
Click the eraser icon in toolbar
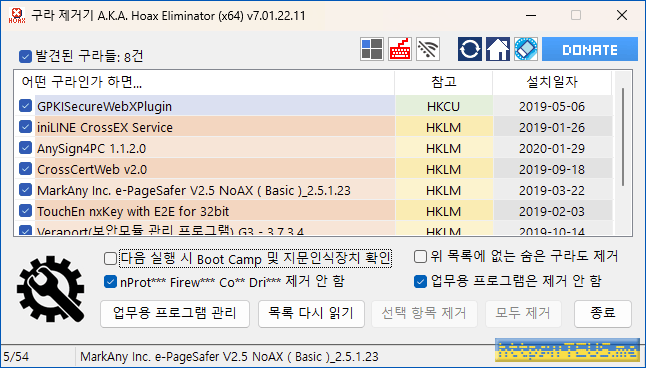tap(526, 49)
